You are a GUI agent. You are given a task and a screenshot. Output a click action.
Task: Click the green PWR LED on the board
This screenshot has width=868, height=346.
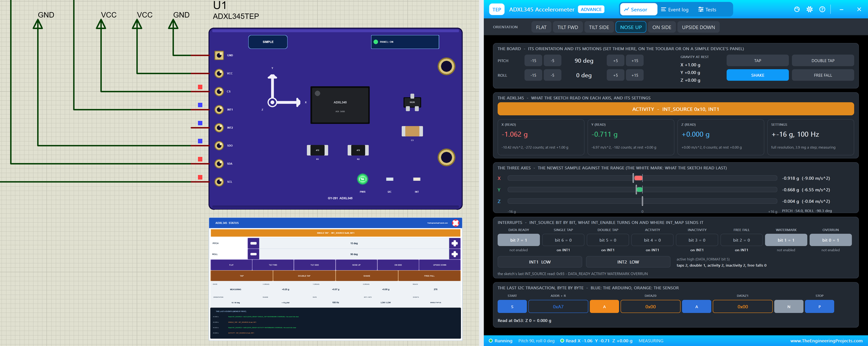(x=363, y=179)
